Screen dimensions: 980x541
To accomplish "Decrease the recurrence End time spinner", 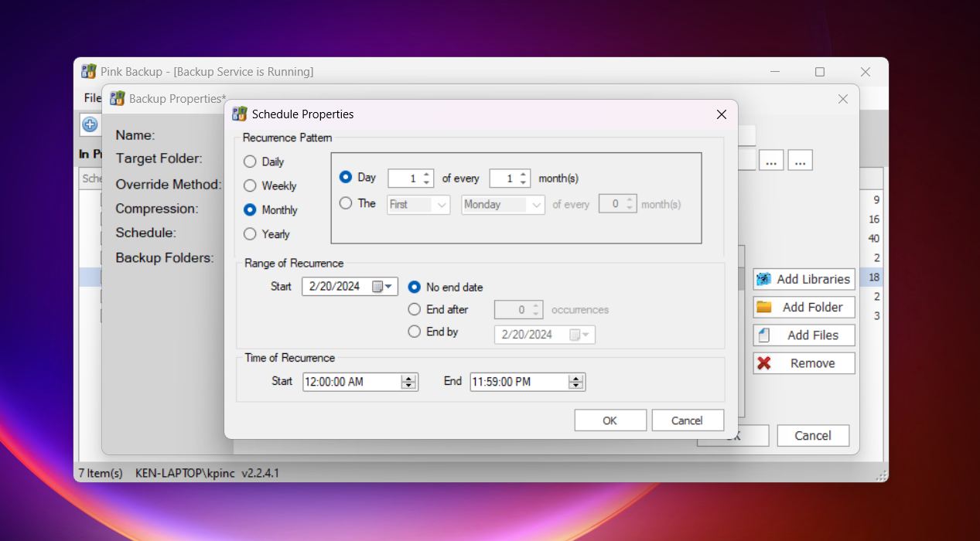I will click(x=575, y=385).
